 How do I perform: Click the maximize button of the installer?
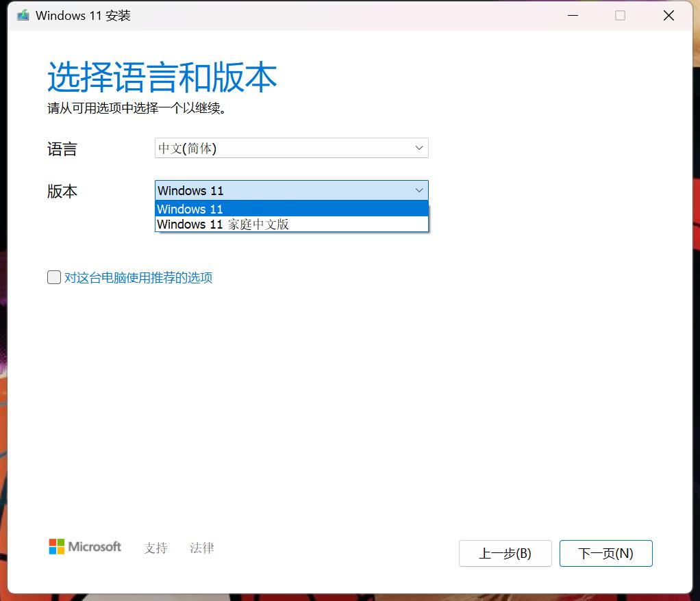pyautogui.click(x=621, y=14)
